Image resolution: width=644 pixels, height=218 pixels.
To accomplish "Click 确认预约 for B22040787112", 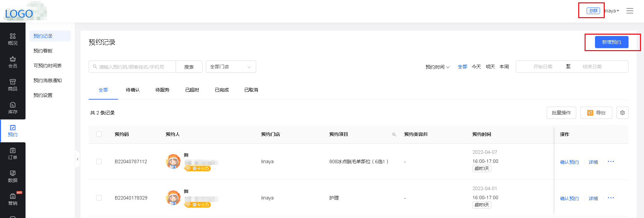I will 569,162.
